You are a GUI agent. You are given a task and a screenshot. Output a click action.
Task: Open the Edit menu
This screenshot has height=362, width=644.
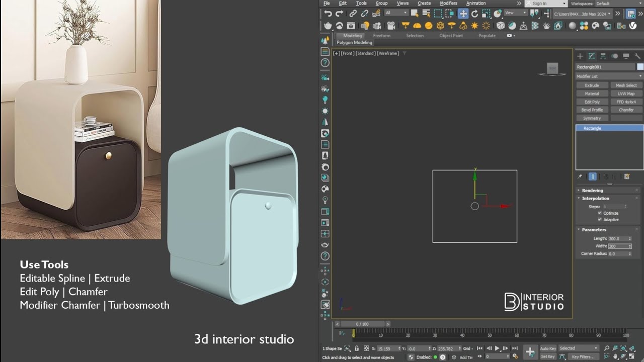[343, 3]
